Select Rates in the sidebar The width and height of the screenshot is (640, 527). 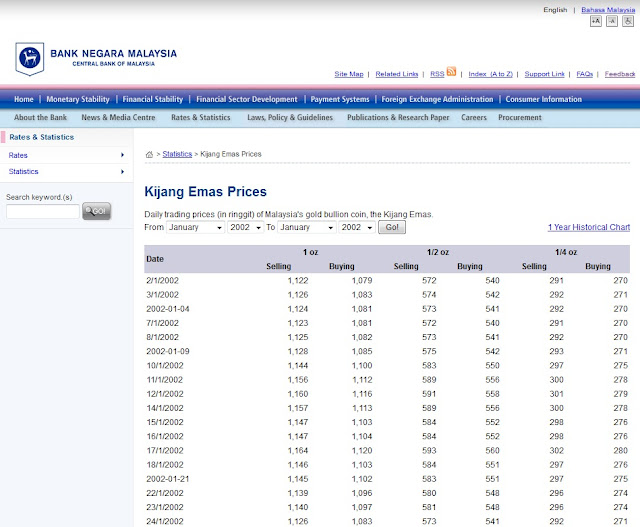tap(18, 155)
